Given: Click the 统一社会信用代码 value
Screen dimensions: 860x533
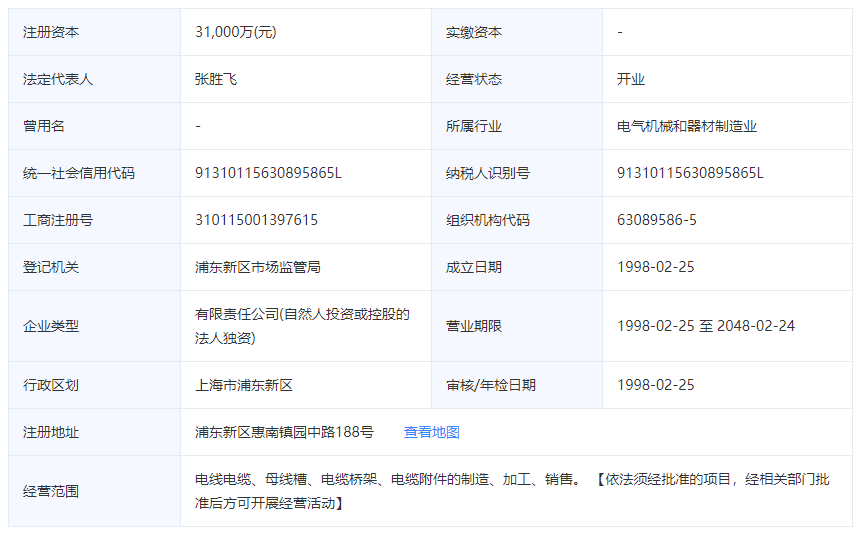Looking at the screenshot, I should 268,173.
